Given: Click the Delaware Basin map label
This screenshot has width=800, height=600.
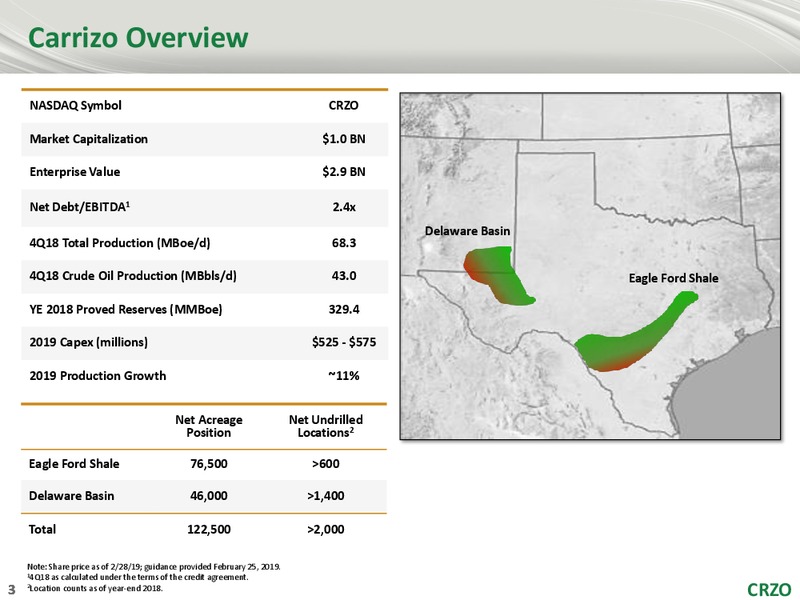Looking at the screenshot, I should [x=467, y=231].
